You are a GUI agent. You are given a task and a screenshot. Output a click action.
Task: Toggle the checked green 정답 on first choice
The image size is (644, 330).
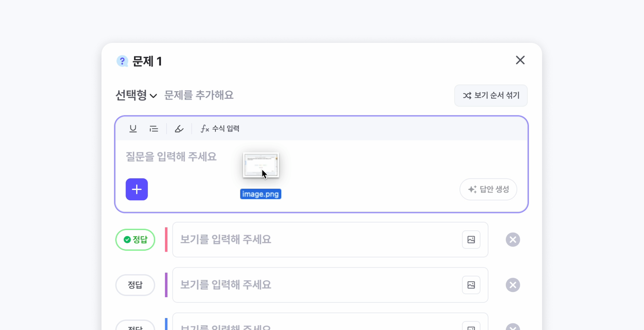(x=135, y=240)
